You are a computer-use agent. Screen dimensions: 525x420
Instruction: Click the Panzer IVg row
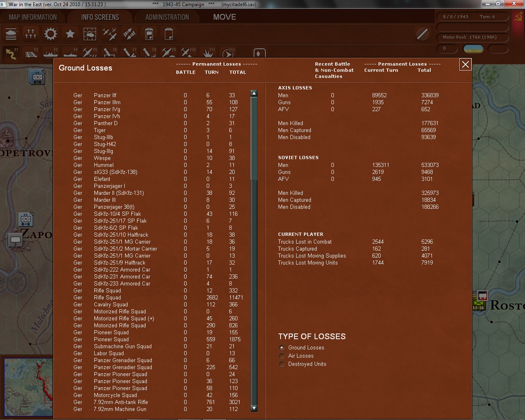click(159, 109)
